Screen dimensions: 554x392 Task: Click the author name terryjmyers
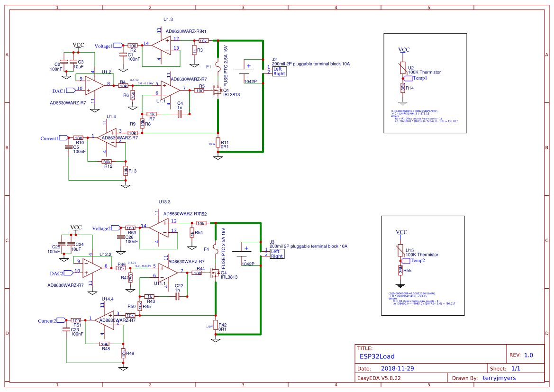[x=499, y=378]
